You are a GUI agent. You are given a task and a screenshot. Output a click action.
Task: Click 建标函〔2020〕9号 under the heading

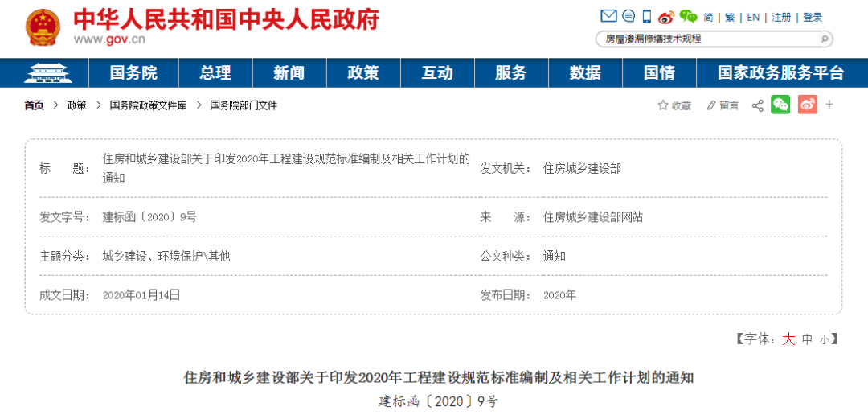439,401
